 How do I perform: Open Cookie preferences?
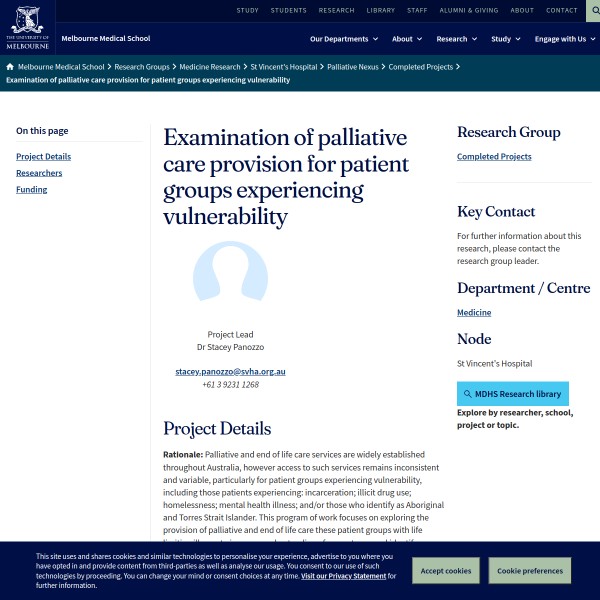pyautogui.click(x=529, y=571)
